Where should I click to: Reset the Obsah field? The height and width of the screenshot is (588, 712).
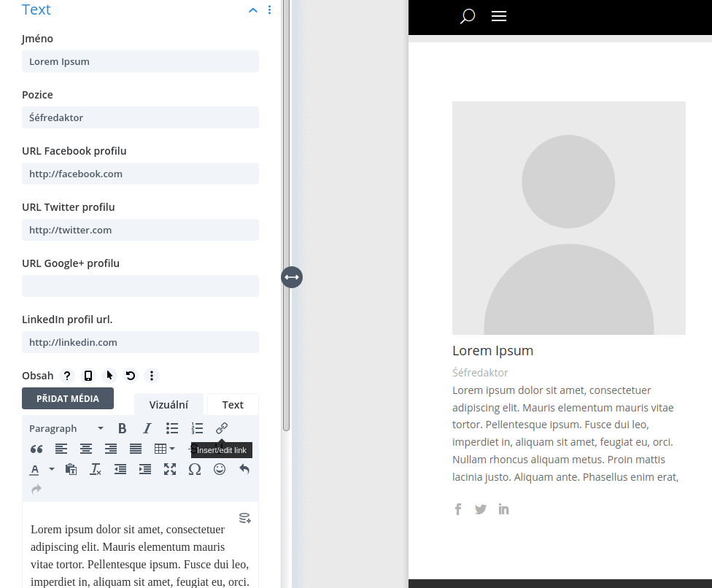point(131,376)
